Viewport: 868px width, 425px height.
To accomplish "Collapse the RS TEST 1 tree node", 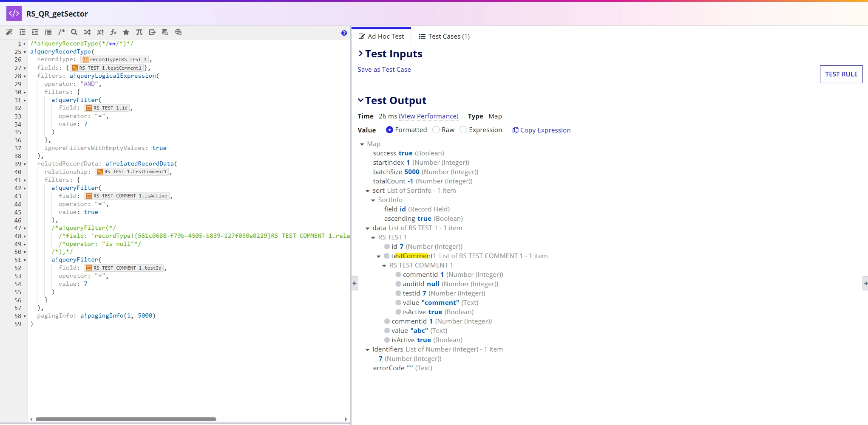I will [373, 238].
